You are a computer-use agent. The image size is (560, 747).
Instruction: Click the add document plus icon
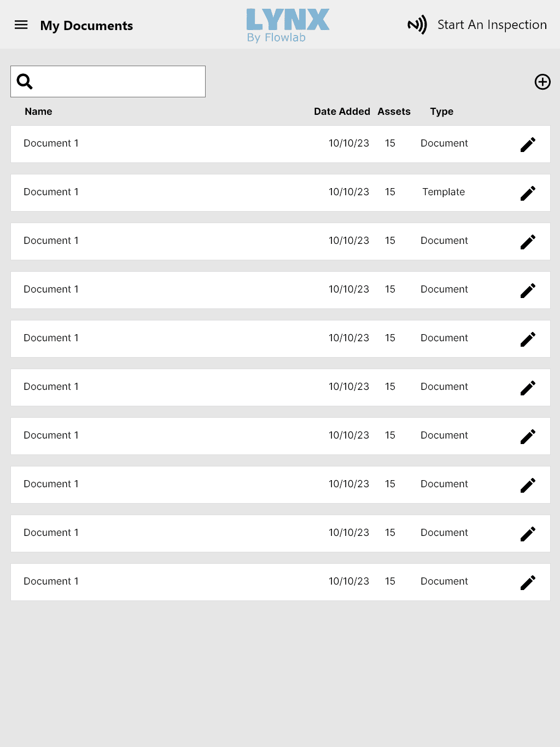pyautogui.click(x=542, y=82)
